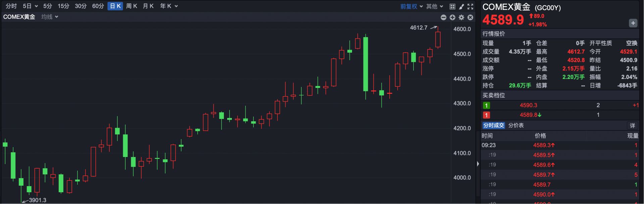Select the drawing brush tool
The height and width of the screenshot is (204, 644).
[461, 6]
